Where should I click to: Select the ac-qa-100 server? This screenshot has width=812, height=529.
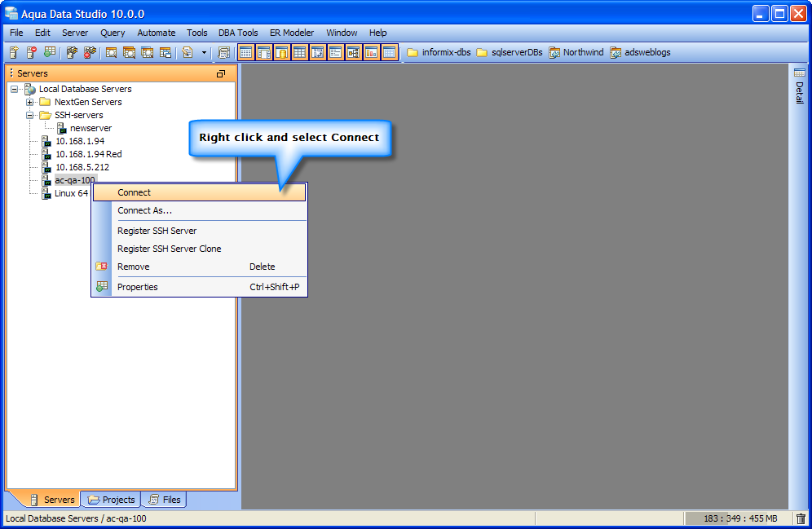(74, 180)
